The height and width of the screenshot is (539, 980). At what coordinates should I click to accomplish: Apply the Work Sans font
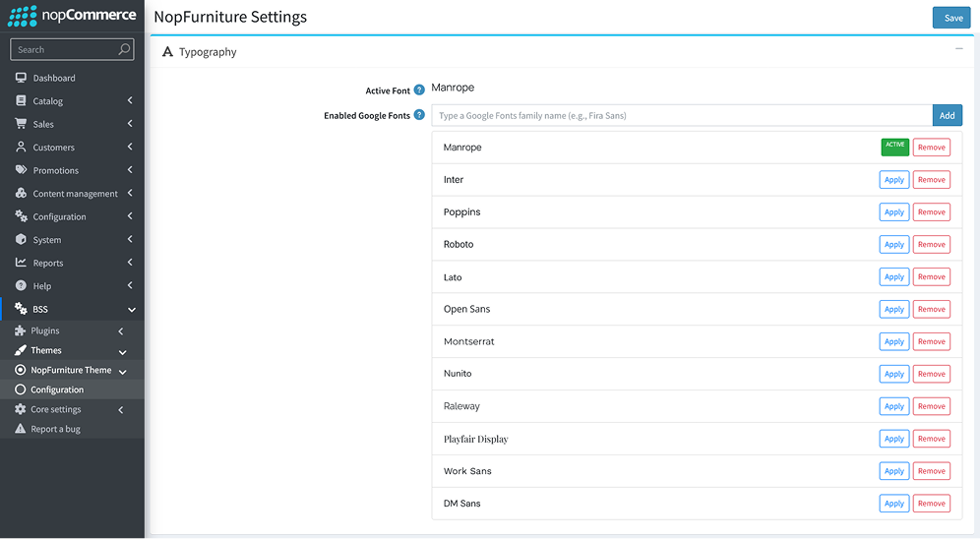[893, 471]
